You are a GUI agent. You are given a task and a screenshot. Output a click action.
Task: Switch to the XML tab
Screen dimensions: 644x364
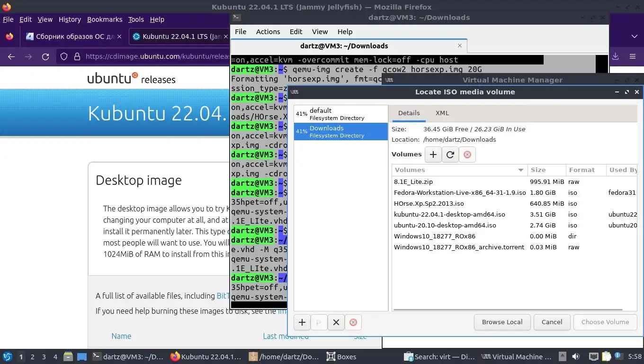[442, 113]
